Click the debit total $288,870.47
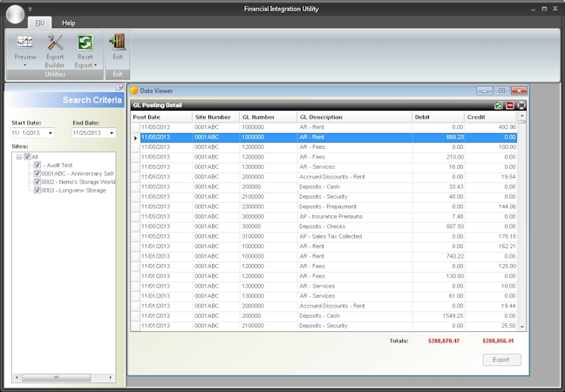 pyautogui.click(x=444, y=341)
